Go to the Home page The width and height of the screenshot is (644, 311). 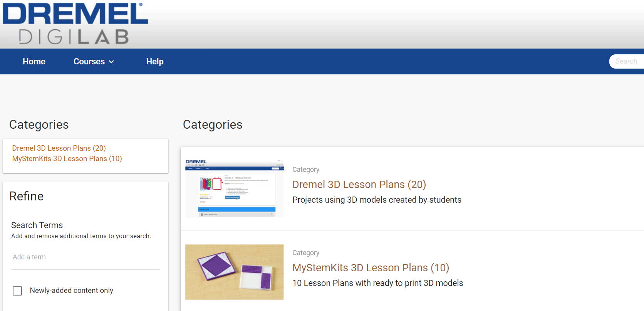pyautogui.click(x=34, y=62)
